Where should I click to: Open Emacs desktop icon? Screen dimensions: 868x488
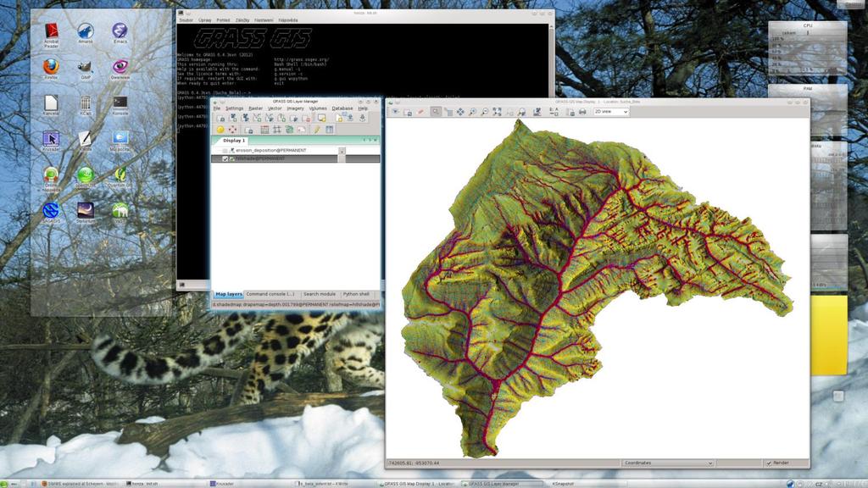click(x=120, y=33)
